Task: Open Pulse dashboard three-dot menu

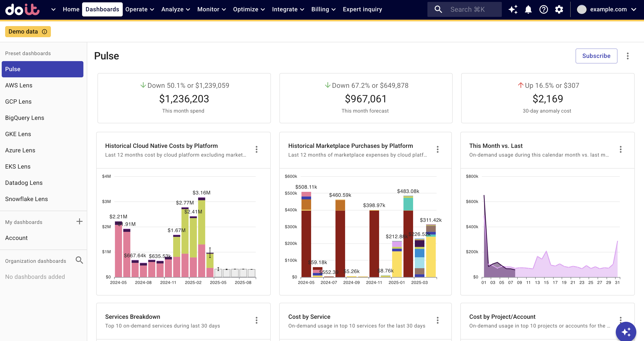Action: (628, 56)
